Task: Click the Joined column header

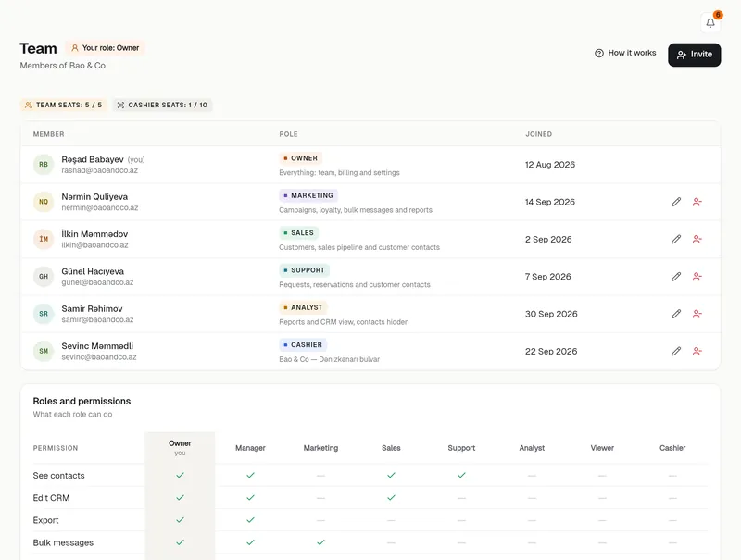Action: 539,134
